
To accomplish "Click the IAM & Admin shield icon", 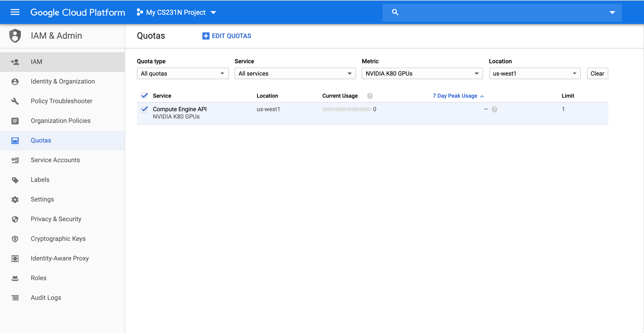I will (15, 36).
